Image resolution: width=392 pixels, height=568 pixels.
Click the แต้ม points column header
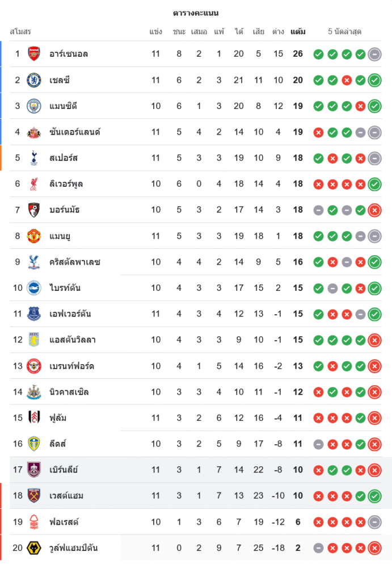(298, 32)
